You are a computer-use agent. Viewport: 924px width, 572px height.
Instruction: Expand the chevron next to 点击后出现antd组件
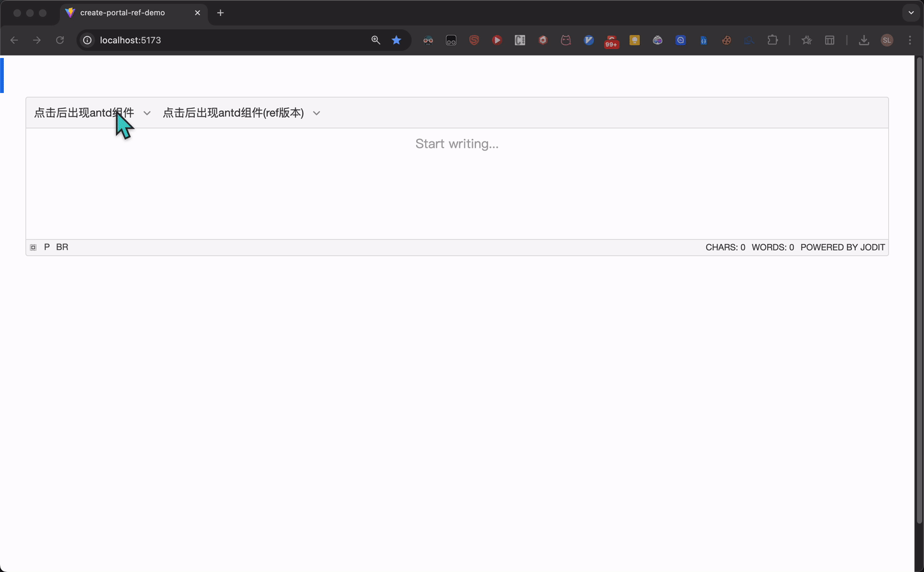tap(147, 113)
